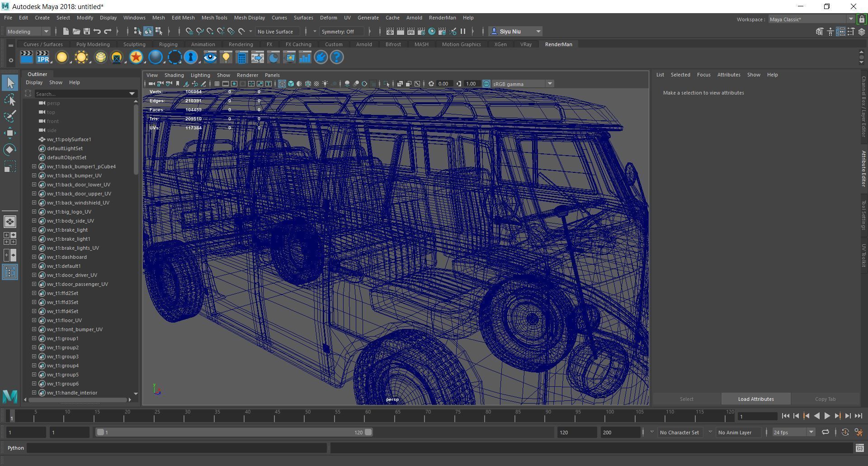
Task: Activate the Rotate tool
Action: click(10, 150)
